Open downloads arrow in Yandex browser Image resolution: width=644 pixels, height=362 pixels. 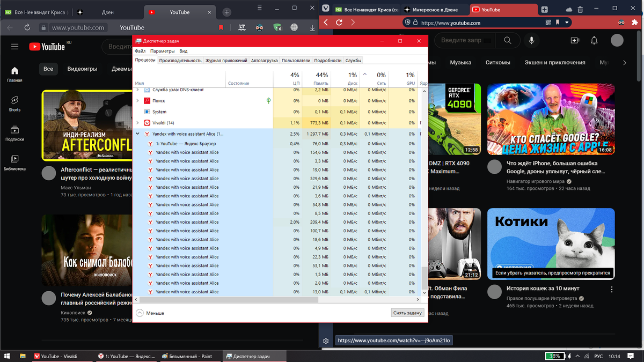pyautogui.click(x=312, y=27)
